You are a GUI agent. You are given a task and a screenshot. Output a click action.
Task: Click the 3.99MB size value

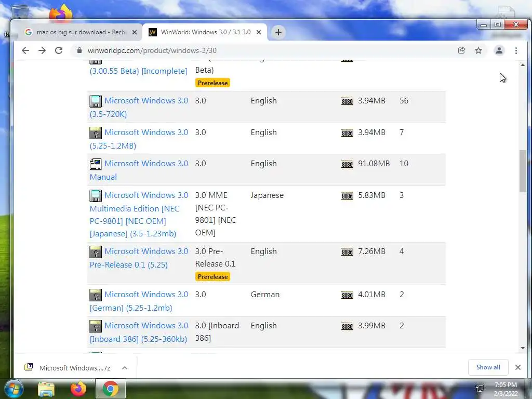pos(371,326)
